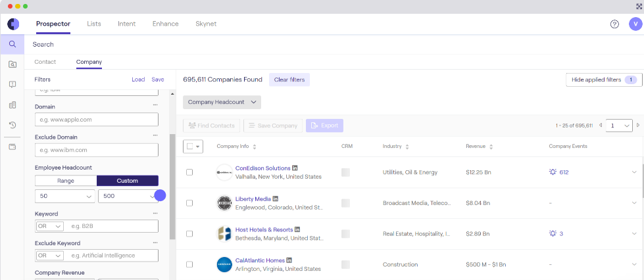Click Hide applied filters button
Screen dimensions: 644x280
tap(604, 80)
